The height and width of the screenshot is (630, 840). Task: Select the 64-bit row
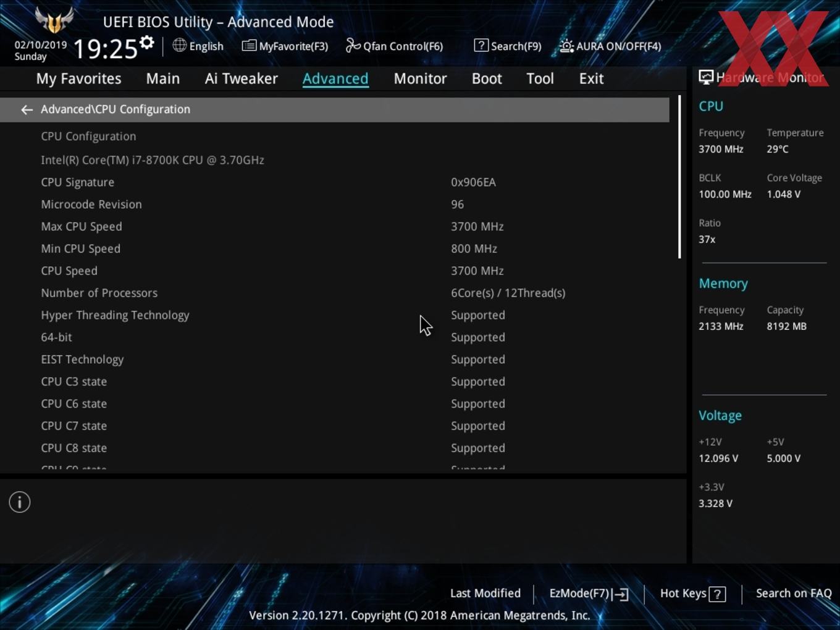coord(335,338)
